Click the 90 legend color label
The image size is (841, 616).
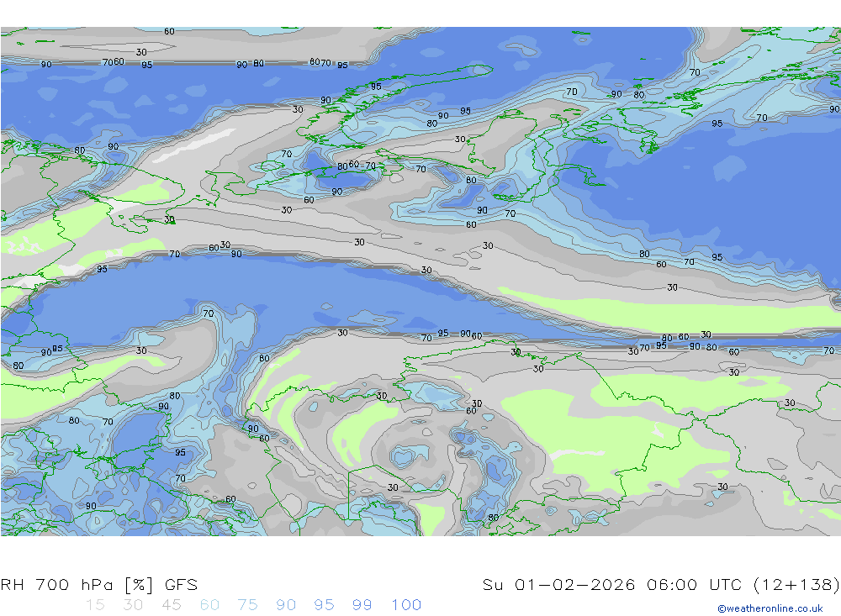(x=286, y=605)
